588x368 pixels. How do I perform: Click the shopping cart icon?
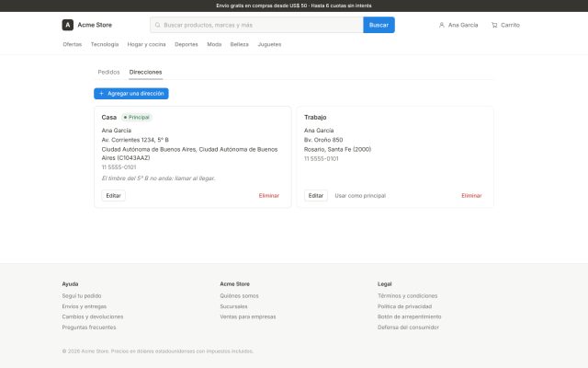point(494,25)
